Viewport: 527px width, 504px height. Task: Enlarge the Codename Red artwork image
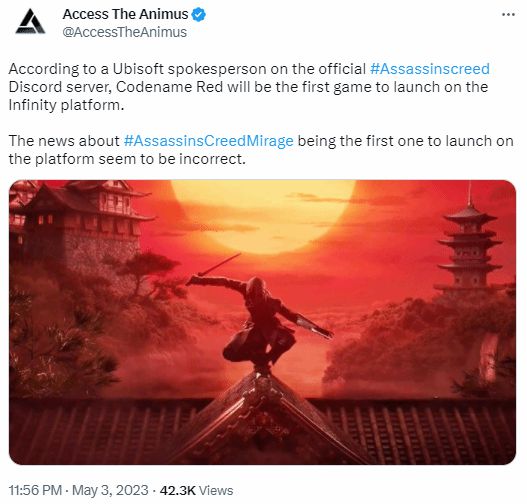262,322
